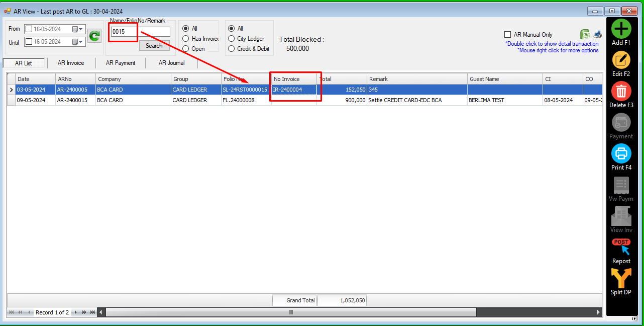Click the View Inv icon
This screenshot has width=644, height=326.
point(621,216)
